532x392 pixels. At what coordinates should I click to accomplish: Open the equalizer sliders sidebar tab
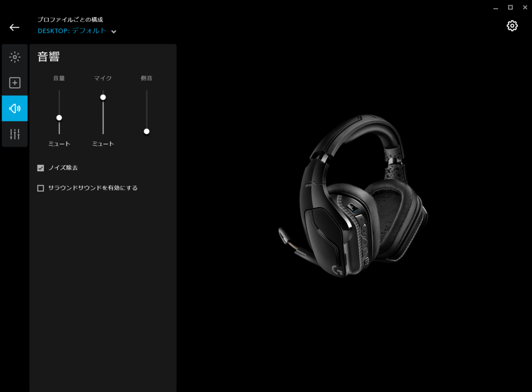tap(15, 134)
